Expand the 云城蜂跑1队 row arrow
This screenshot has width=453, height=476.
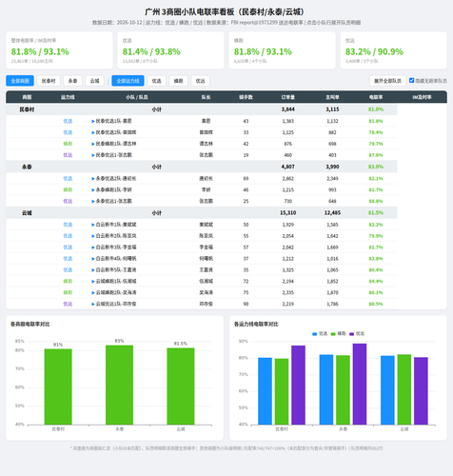tap(93, 282)
